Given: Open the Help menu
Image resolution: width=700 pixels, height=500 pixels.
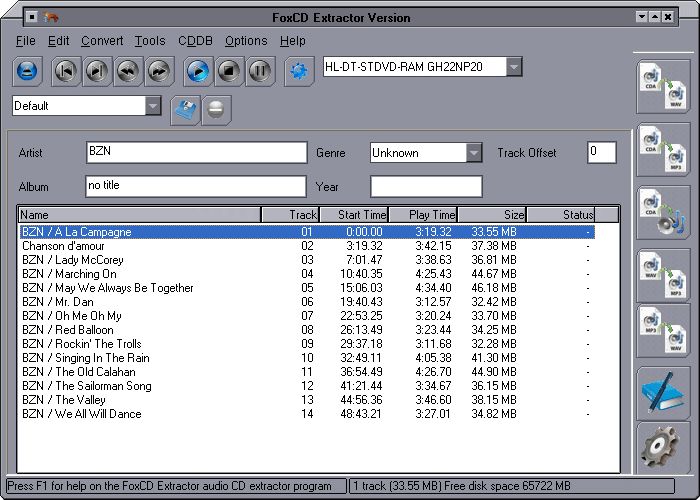Looking at the screenshot, I should (x=293, y=41).
